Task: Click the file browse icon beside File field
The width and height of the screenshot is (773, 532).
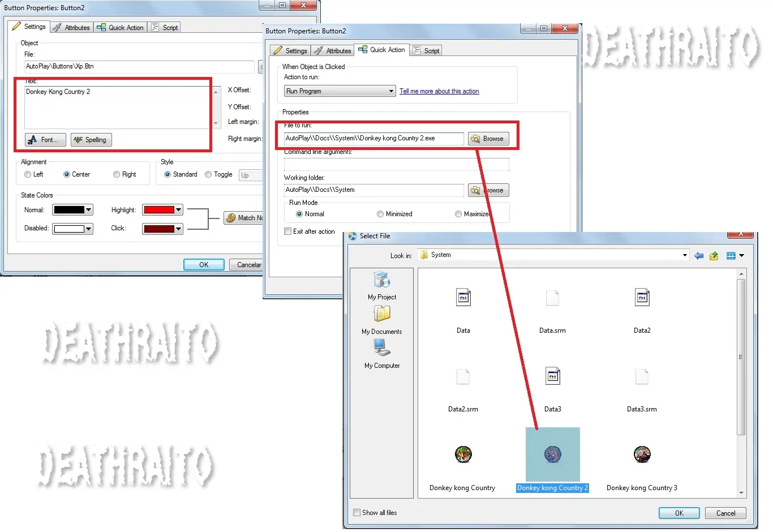Action: [x=261, y=67]
